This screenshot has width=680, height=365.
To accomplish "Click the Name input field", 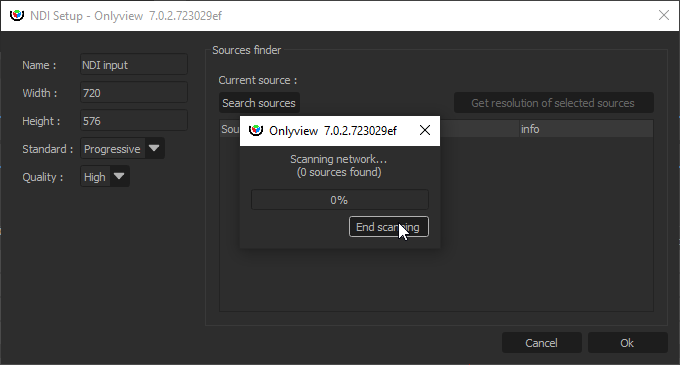I will coord(134,65).
